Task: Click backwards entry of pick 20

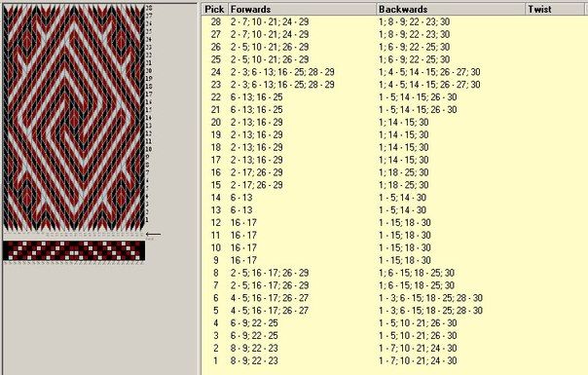Action: click(404, 123)
